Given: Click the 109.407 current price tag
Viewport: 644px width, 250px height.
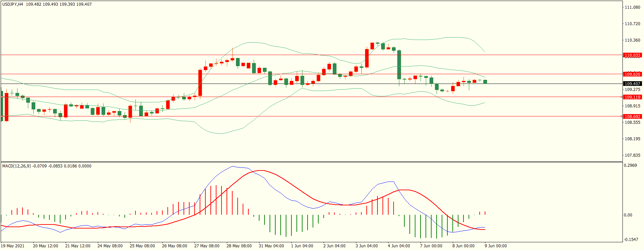Looking at the screenshot, I should 632,84.
